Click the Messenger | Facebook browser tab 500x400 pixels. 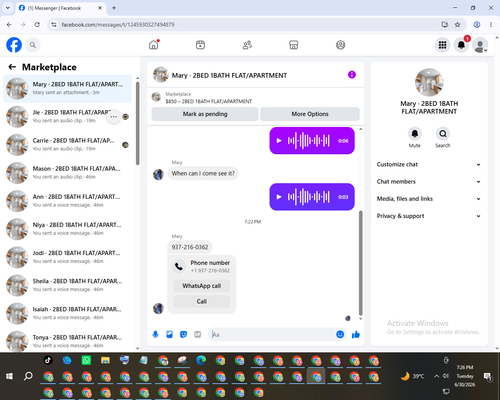pos(60,8)
